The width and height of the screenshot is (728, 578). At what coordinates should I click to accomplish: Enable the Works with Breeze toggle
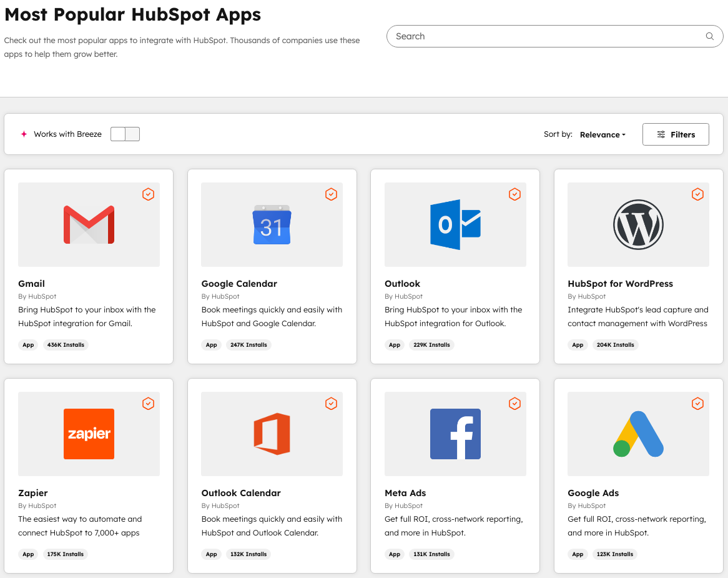(x=125, y=134)
